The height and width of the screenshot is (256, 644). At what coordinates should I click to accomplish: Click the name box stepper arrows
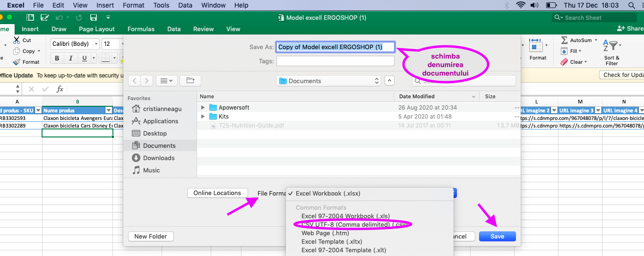[x=17, y=89]
